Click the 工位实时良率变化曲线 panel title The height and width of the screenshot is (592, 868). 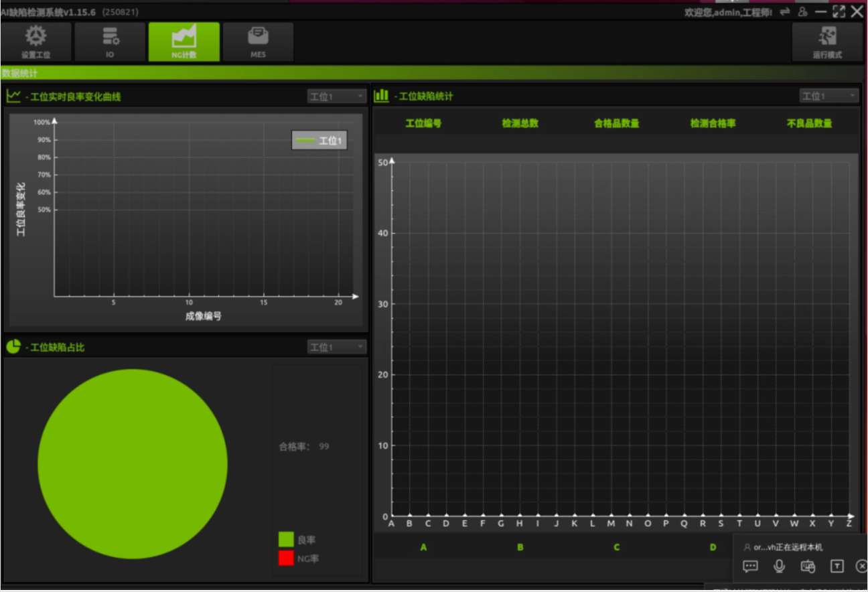point(76,96)
